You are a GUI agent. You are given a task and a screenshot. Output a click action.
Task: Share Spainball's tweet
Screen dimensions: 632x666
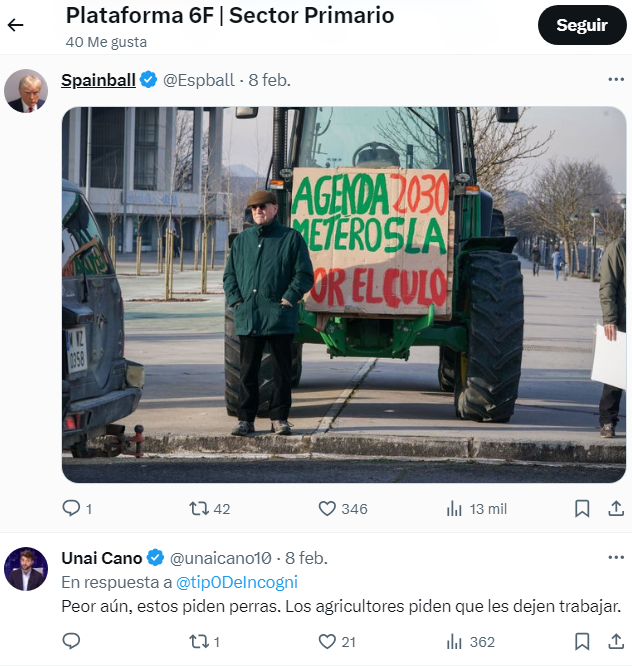tap(616, 508)
